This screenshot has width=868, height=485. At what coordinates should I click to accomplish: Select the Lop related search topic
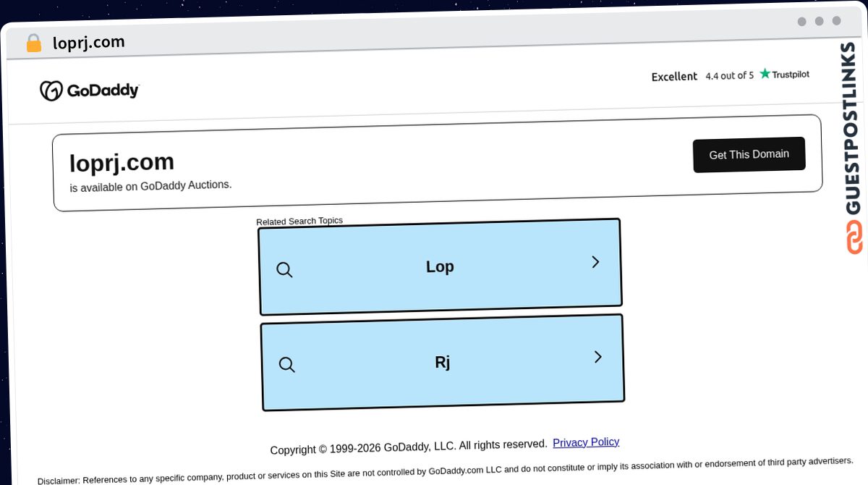tap(440, 267)
